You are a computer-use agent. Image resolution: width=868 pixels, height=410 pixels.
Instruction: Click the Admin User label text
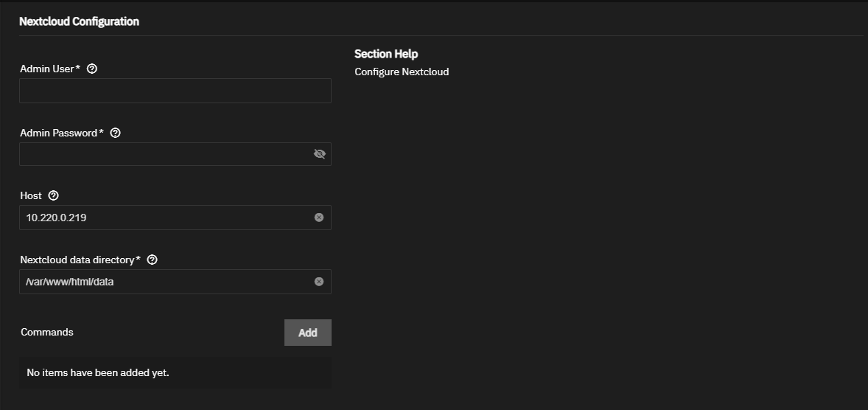47,69
